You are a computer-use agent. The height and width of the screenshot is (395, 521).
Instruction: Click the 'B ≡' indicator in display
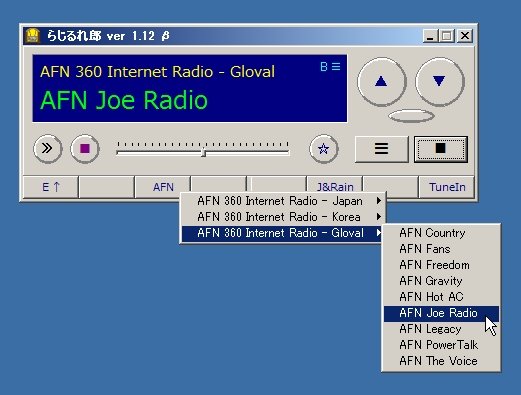330,67
